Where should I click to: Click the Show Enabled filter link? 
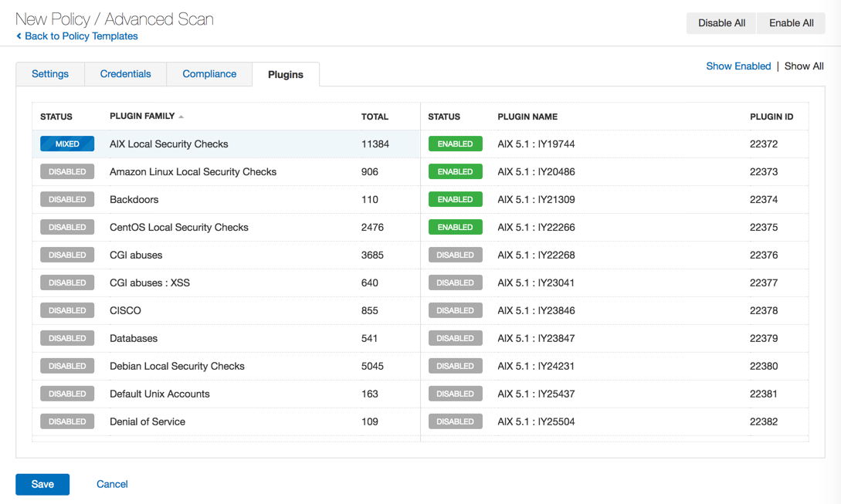[738, 66]
